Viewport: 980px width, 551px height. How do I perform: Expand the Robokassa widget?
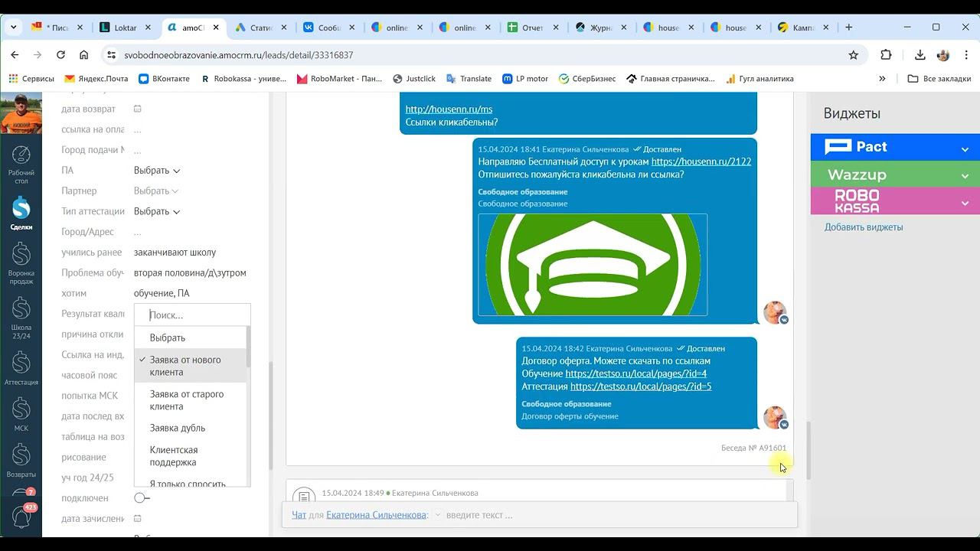[965, 202]
